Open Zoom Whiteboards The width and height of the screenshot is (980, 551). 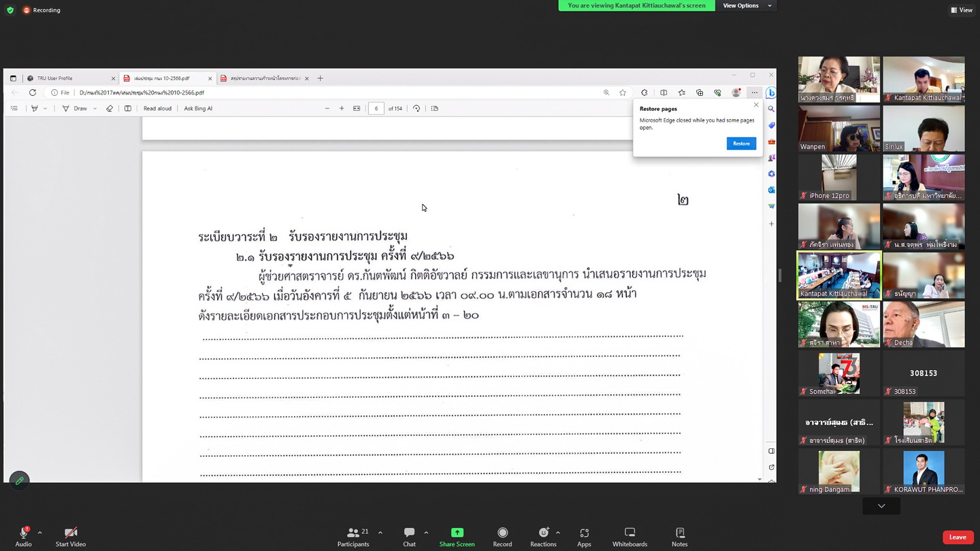pyautogui.click(x=630, y=535)
